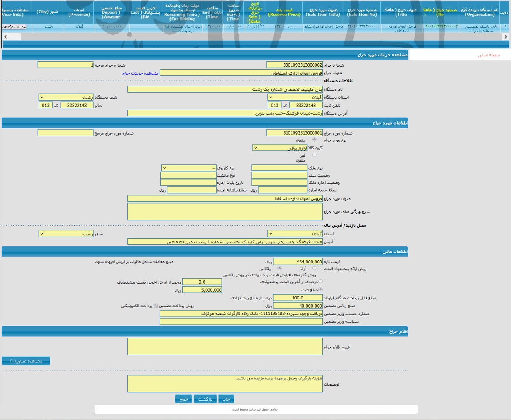Toggle the پرداخت الکترونیکی checkbox
The width and height of the screenshot is (511, 420).
point(156,306)
